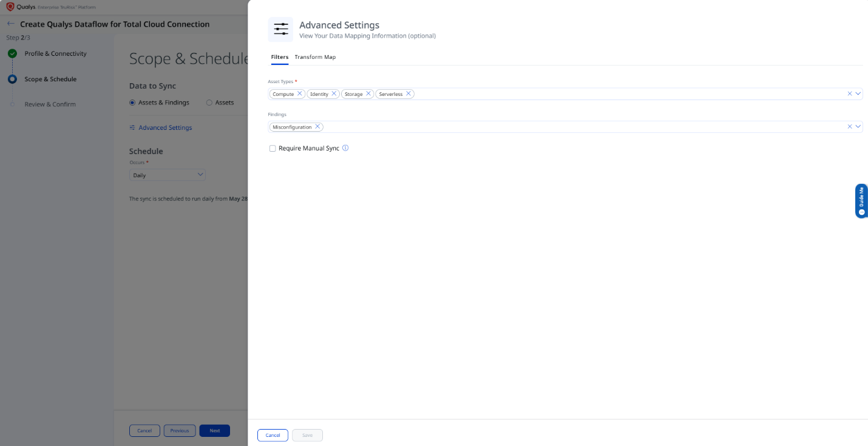Remove the Serverless asset type chip

click(x=409, y=94)
